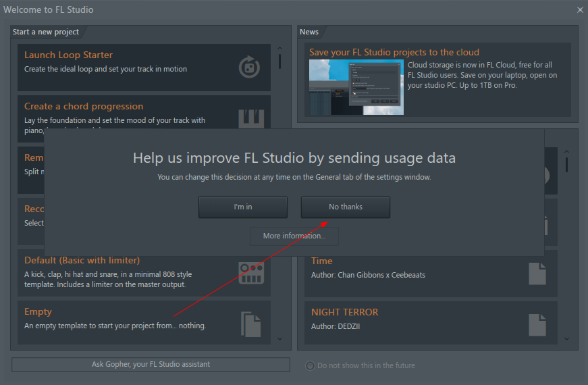This screenshot has width=588, height=385.
Task: Click the Empty template document icon
Action: 251,324
